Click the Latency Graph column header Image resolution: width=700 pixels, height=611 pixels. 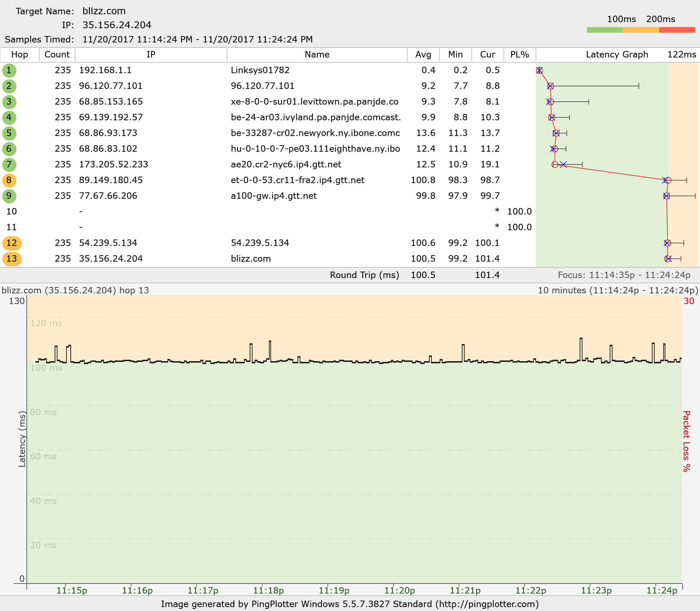(617, 55)
